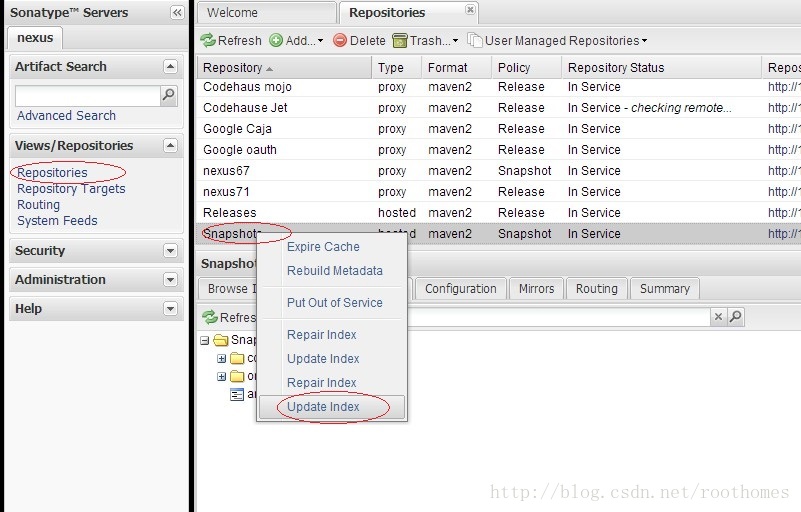Sort by the Format column header
This screenshot has width=801, height=512.
click(x=457, y=67)
